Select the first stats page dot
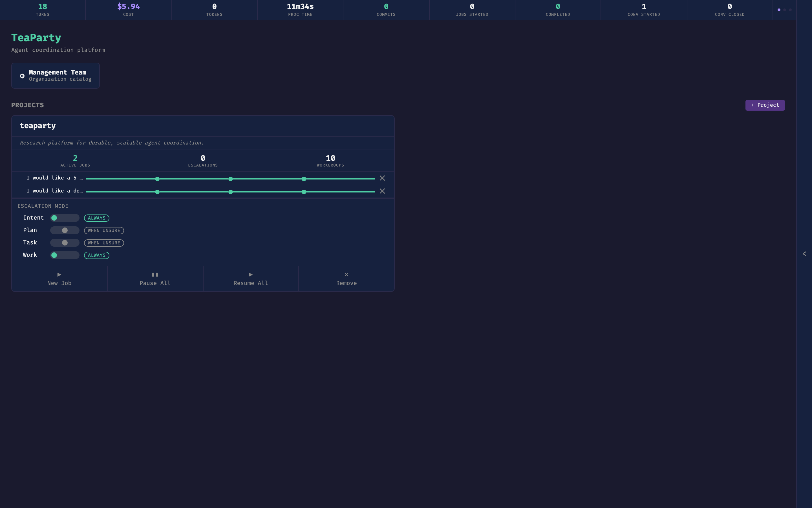 coord(779,10)
